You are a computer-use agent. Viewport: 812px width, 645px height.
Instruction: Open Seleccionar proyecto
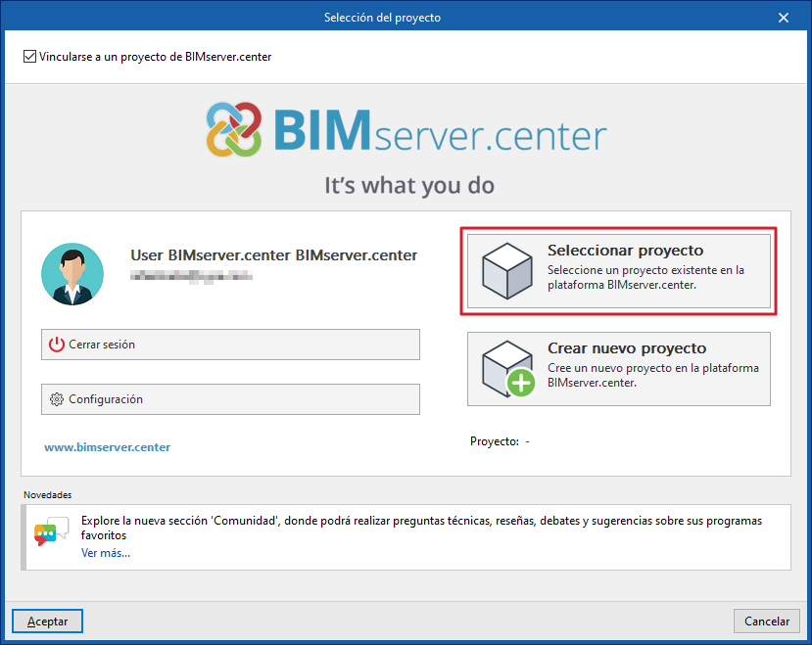(x=619, y=271)
